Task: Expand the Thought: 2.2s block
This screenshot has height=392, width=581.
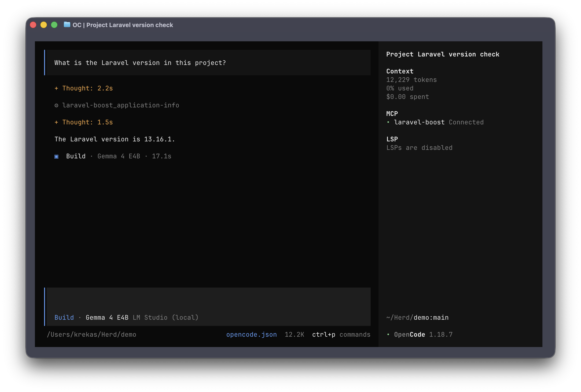Action: 84,88
